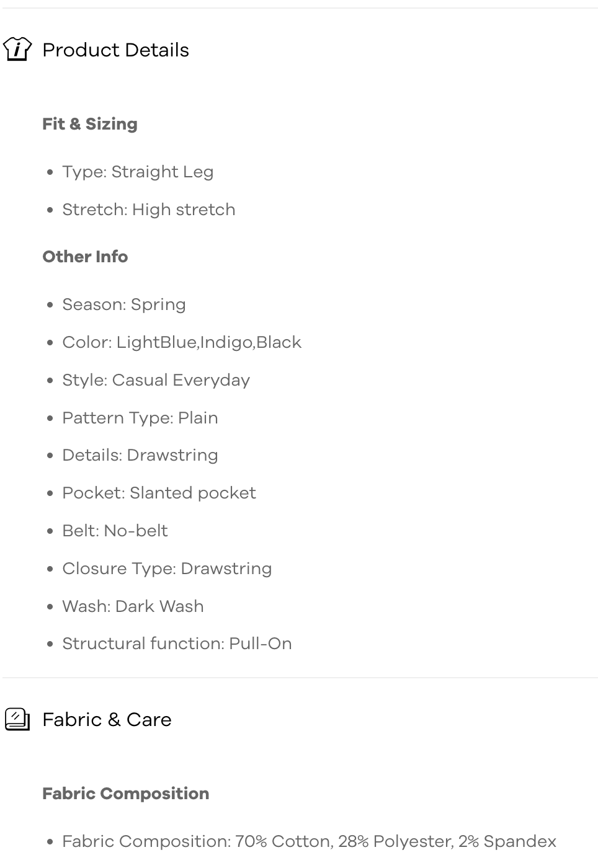The height and width of the screenshot is (868, 598).
Task: Click the Other Info subheading
Action: pos(85,257)
